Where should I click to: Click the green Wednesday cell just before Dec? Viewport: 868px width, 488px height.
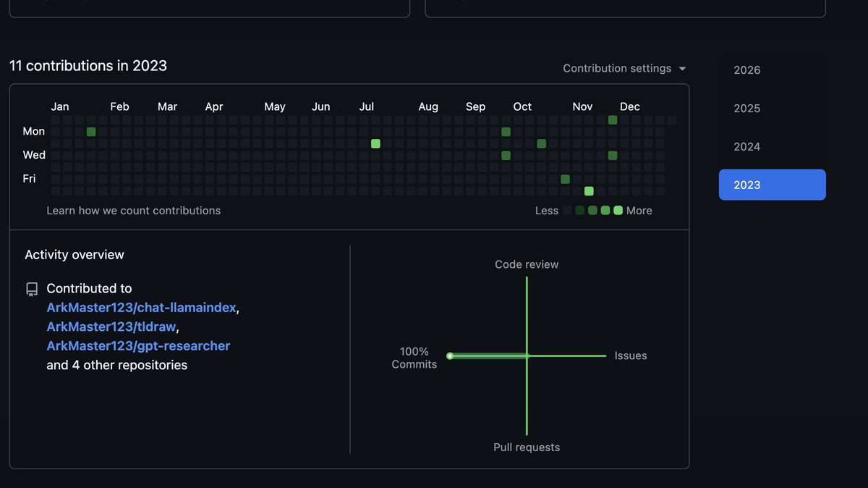[x=613, y=155]
